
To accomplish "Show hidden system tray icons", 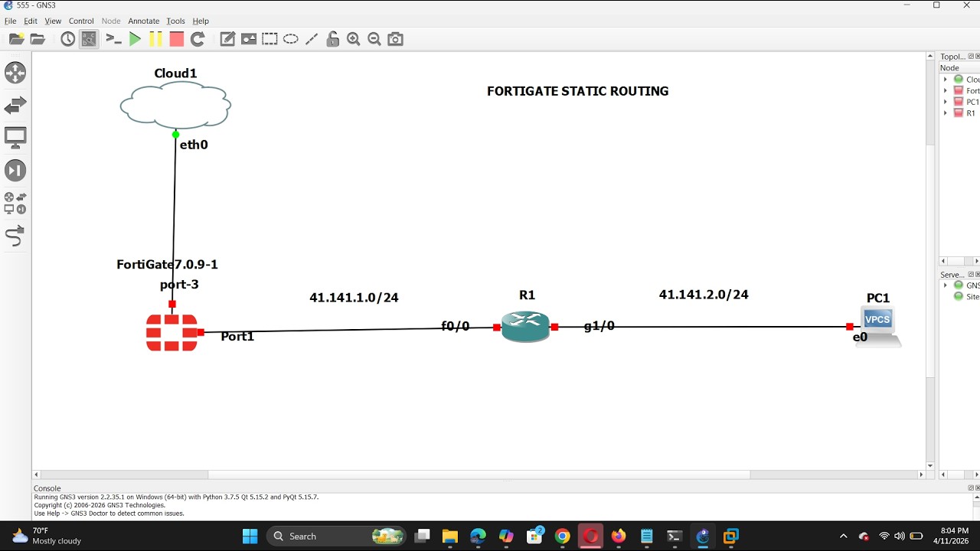I will pos(844,536).
